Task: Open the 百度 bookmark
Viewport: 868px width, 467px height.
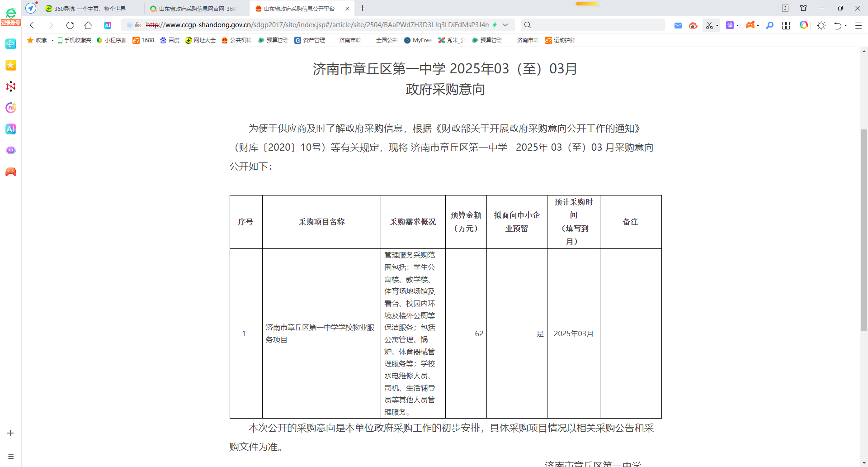Action: point(170,40)
